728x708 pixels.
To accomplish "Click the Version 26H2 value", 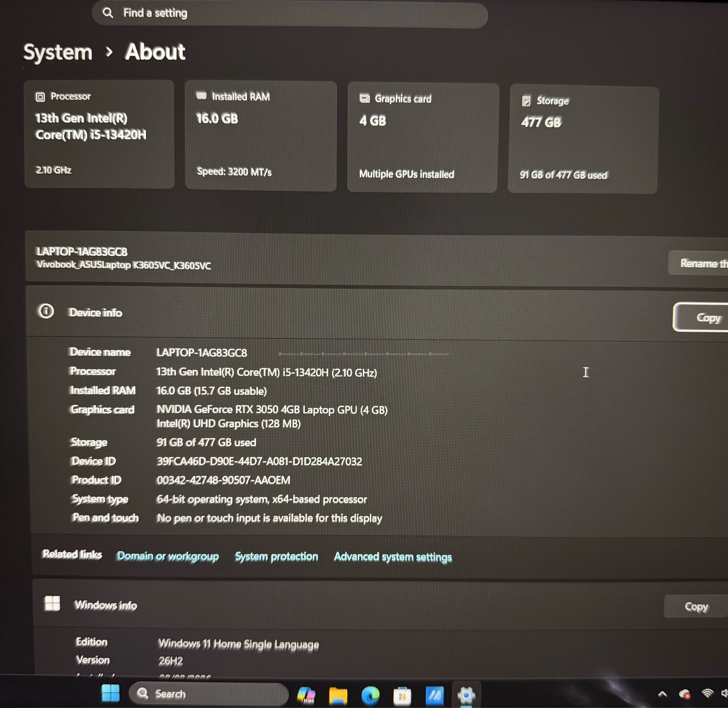I will (x=171, y=661).
